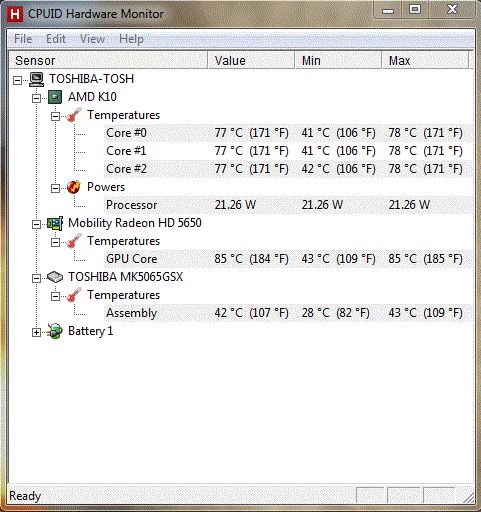Click the Mobility Radeon graphics card icon

tap(55, 223)
